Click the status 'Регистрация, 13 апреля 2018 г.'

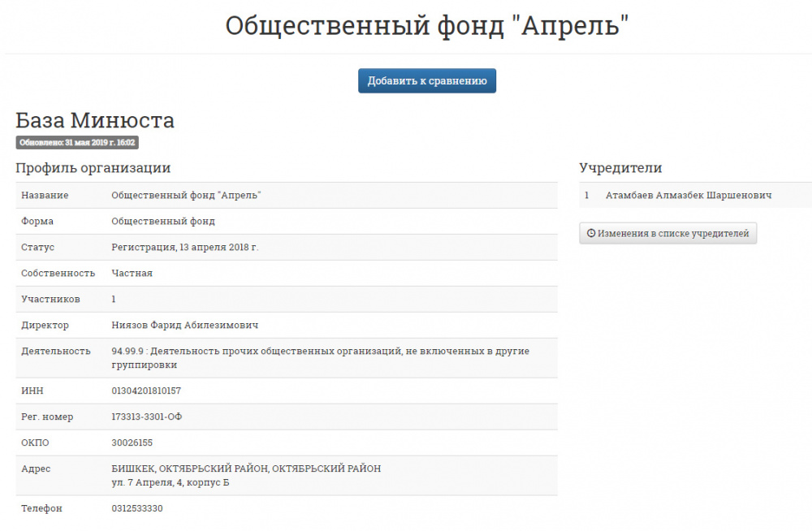click(x=184, y=248)
